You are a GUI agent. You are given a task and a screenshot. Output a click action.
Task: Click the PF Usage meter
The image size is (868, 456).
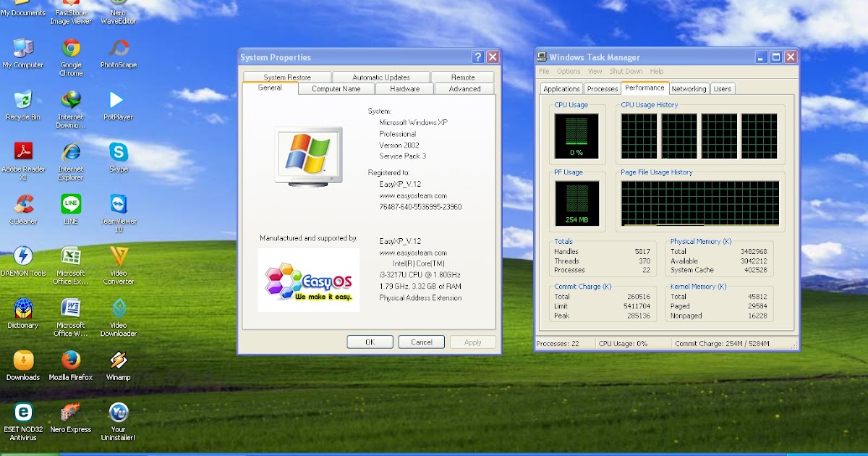(576, 203)
